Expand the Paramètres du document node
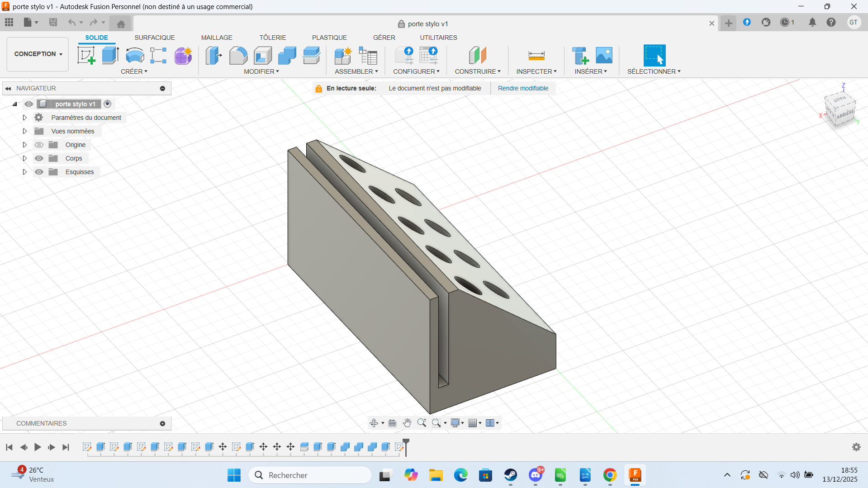Screen dimensions: 868x488 tap(25, 118)
